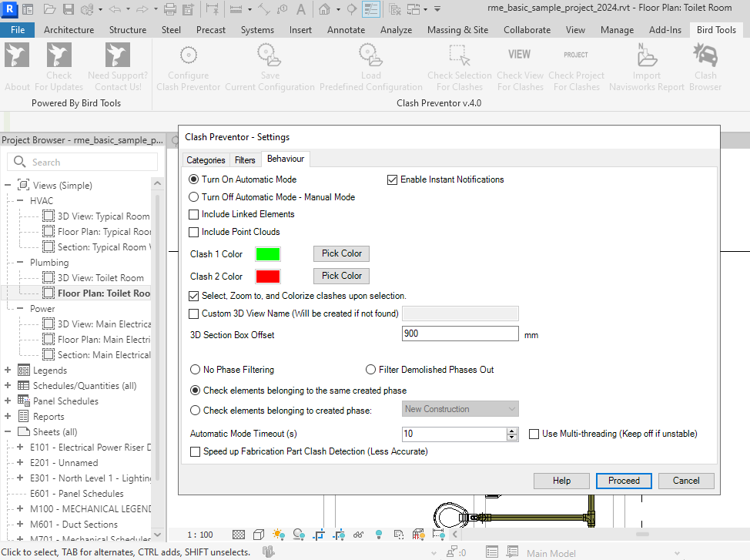Click the Clash Browser ribbon icon
The image size is (750, 560).
pyautogui.click(x=705, y=56)
